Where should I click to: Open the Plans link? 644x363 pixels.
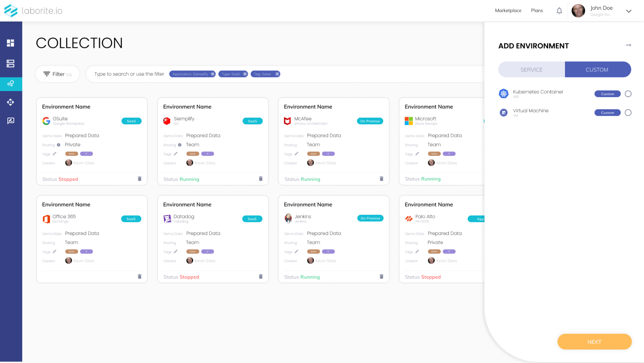[537, 11]
